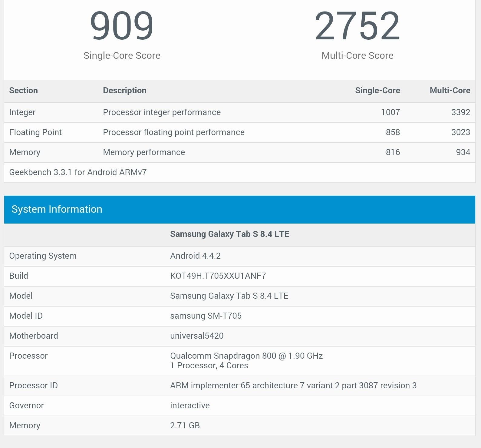Click the Multi-Core Score label
This screenshot has width=481, height=448.
click(357, 55)
